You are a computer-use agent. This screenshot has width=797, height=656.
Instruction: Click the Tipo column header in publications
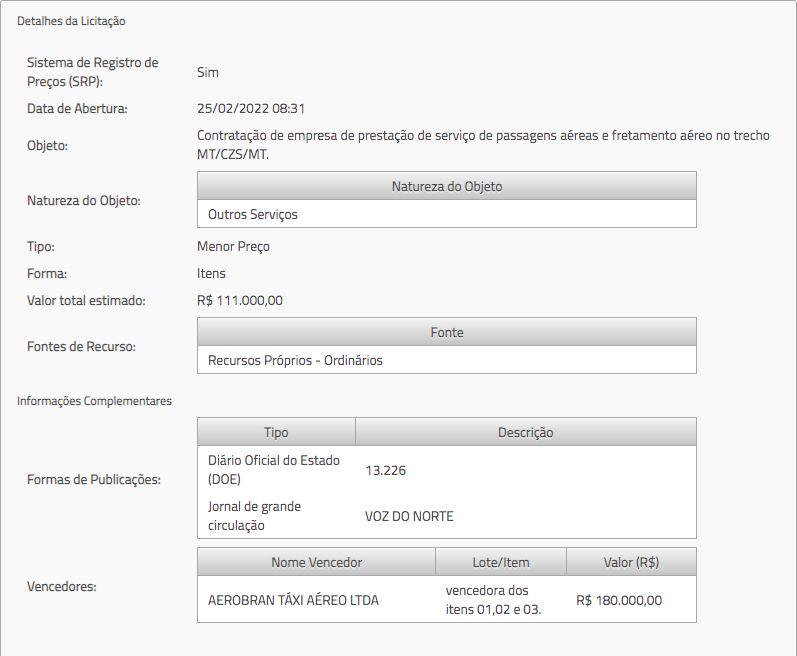(276, 432)
